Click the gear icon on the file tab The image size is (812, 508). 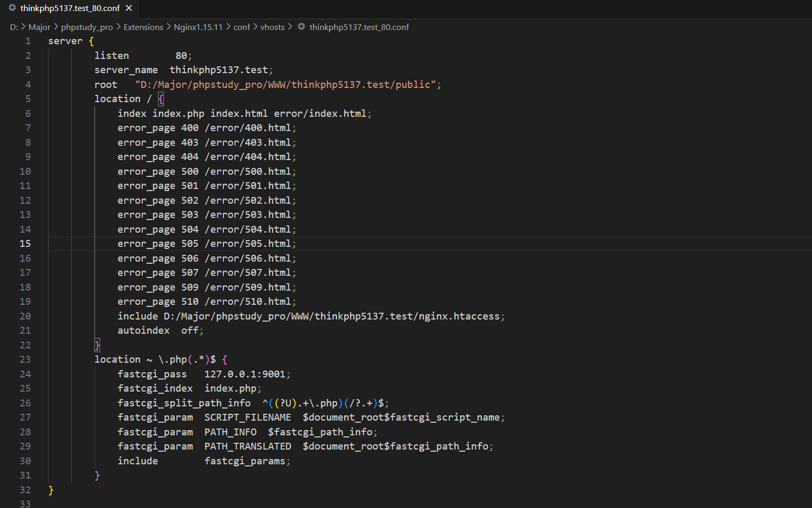point(12,8)
